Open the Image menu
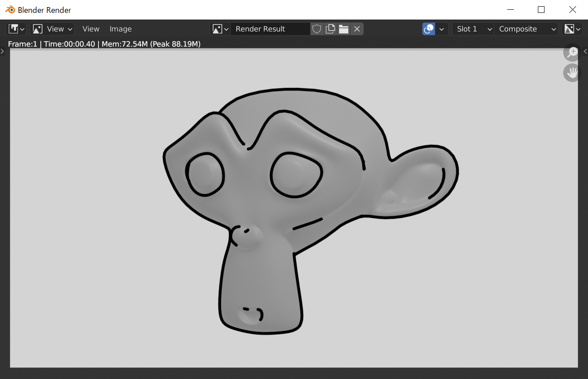 tap(120, 28)
